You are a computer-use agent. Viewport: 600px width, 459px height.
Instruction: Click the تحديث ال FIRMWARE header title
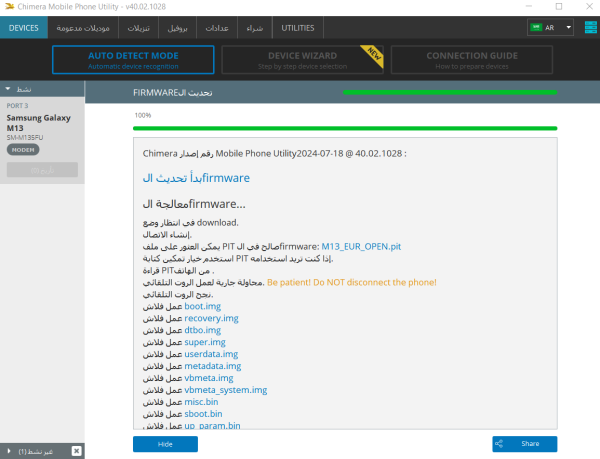(x=173, y=93)
